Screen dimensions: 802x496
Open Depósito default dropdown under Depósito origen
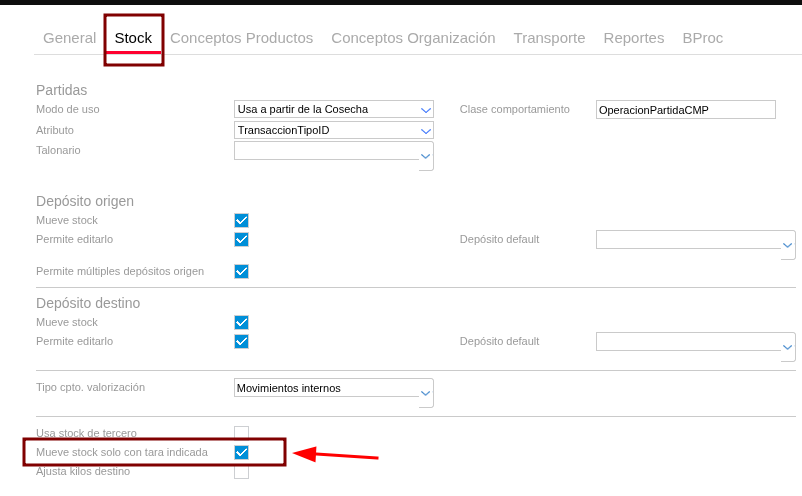coord(788,245)
